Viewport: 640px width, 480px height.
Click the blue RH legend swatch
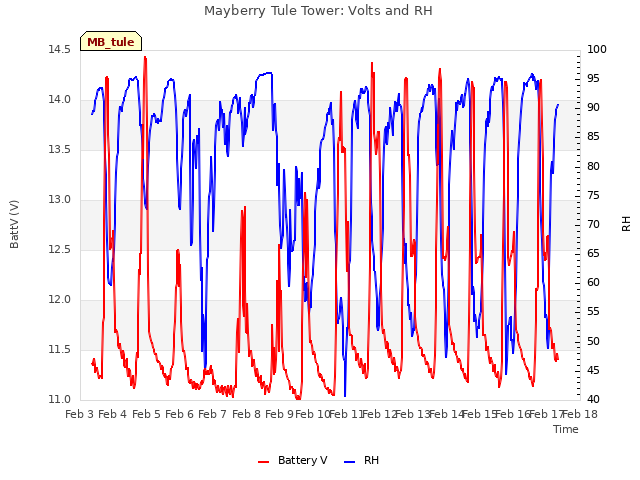point(350,462)
